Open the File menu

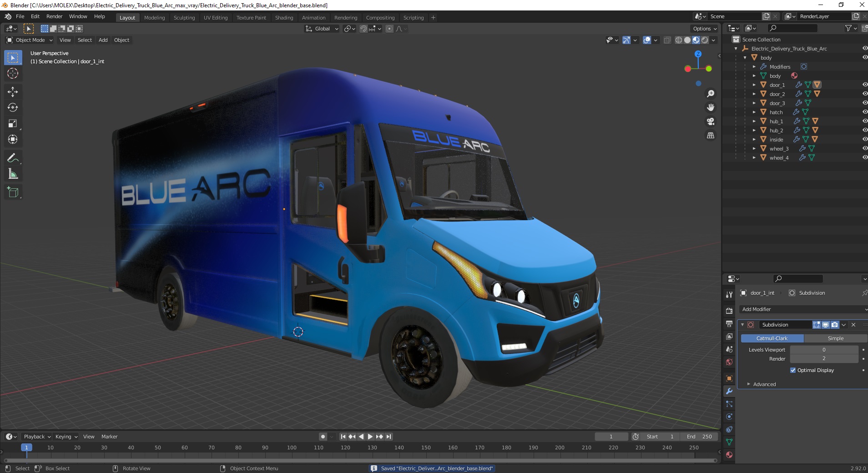click(20, 16)
